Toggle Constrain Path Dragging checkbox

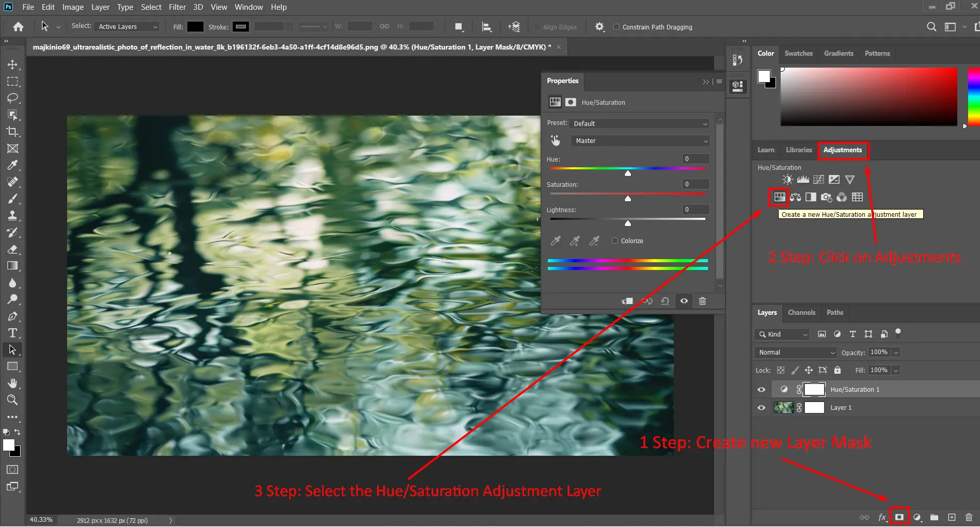tap(616, 27)
